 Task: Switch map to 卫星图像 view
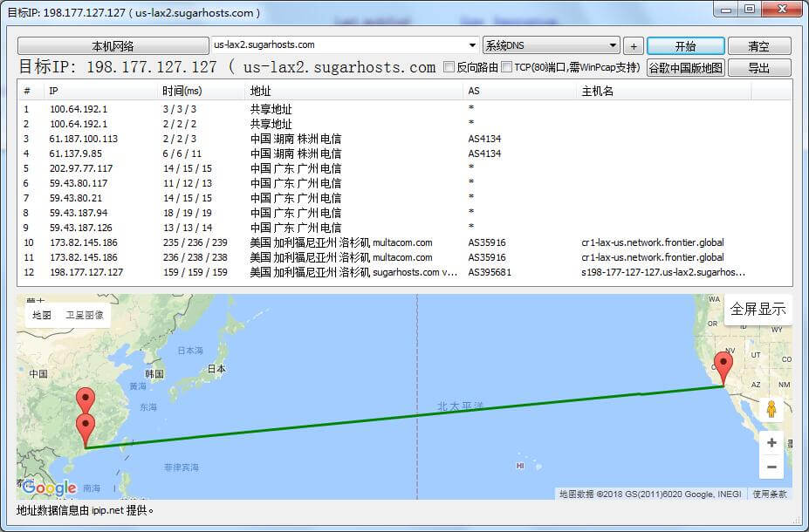click(x=85, y=315)
